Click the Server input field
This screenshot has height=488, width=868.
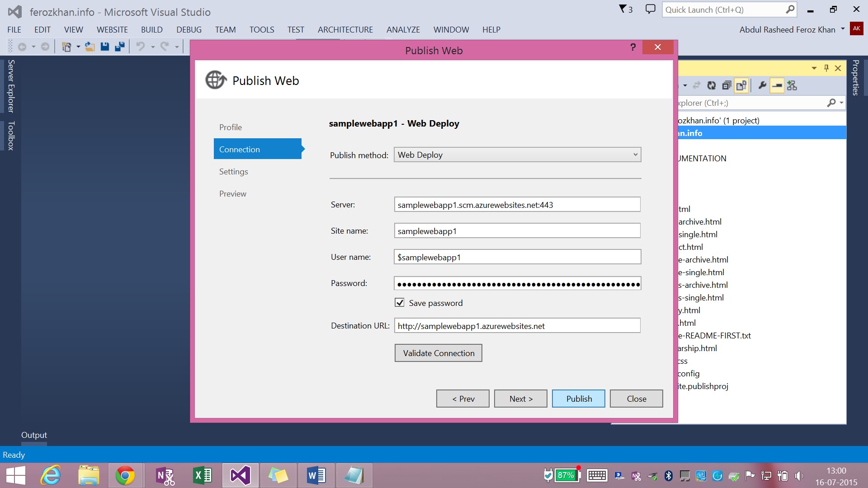point(517,205)
